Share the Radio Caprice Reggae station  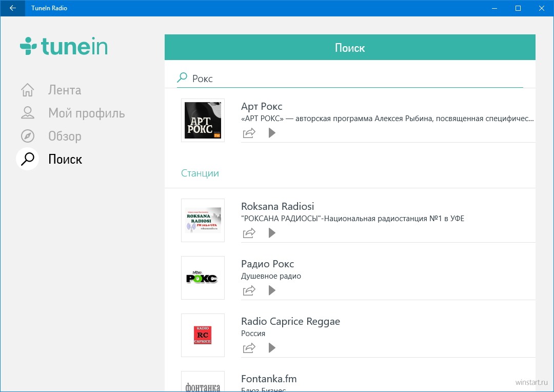pyautogui.click(x=249, y=348)
